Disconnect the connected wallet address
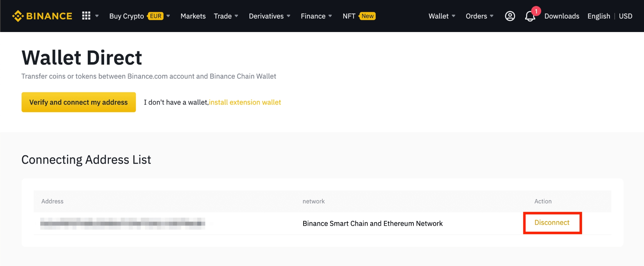 [552, 223]
